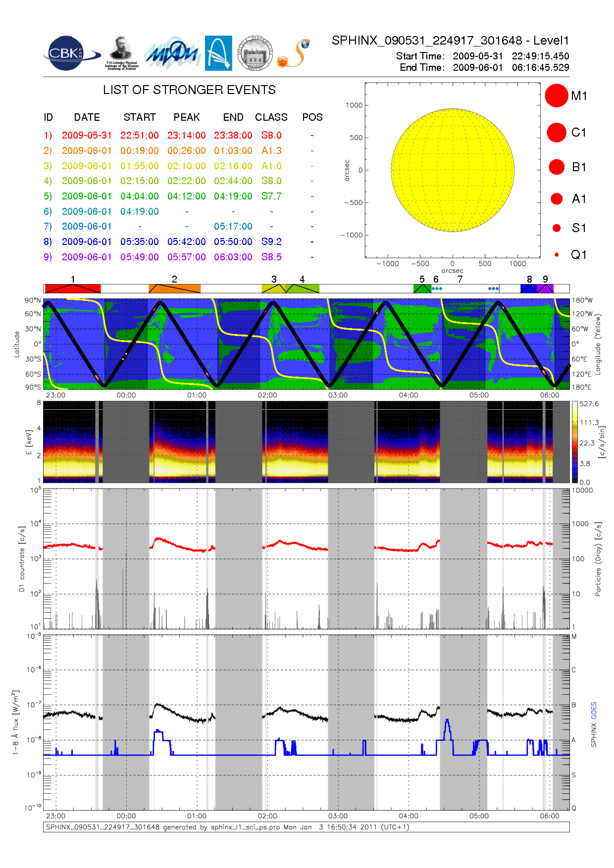This screenshot has height=868, width=614.
Task: Click the S7.7 class value
Action: coord(271,196)
